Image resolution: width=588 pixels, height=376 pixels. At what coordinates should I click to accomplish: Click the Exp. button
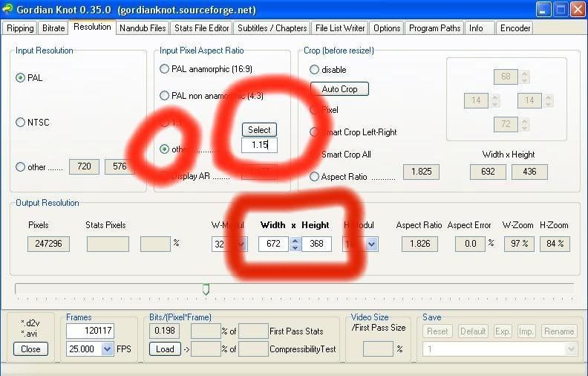[502, 331]
